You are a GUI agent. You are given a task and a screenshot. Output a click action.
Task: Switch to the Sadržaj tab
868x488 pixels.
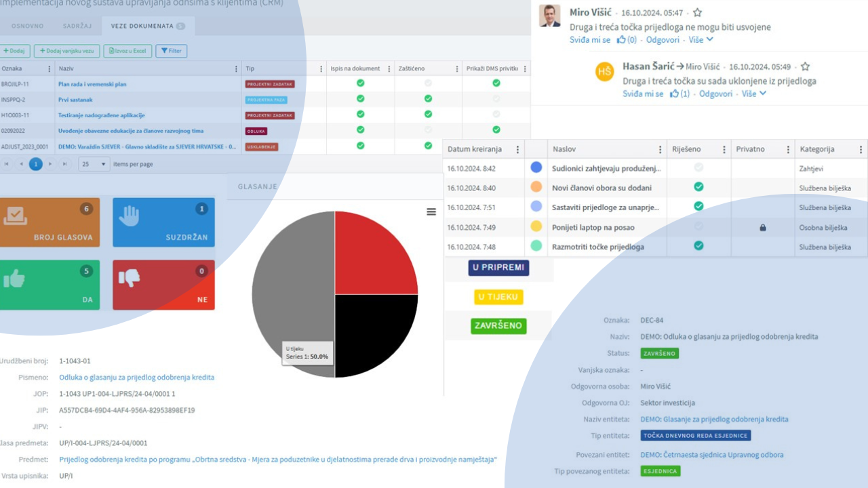(x=77, y=26)
